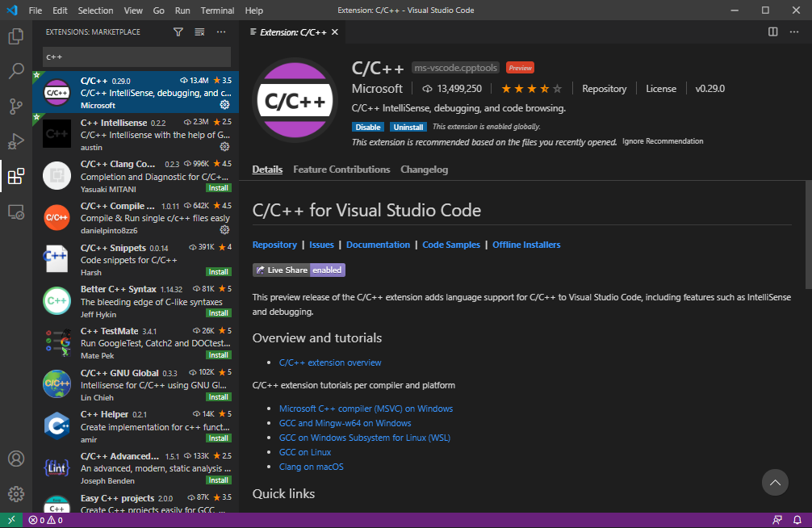The height and width of the screenshot is (528, 812).
Task: Uninstall the C/C++ extension
Action: 408,127
